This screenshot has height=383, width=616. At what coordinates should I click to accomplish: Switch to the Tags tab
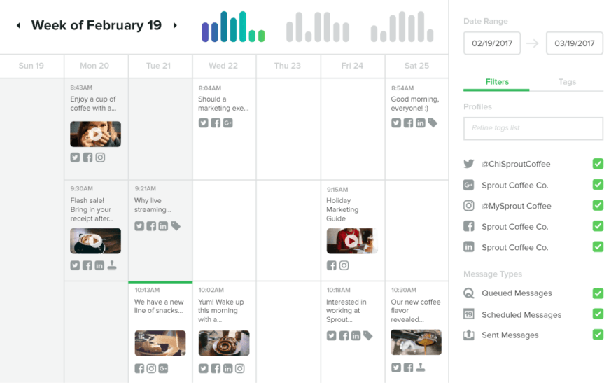point(567,82)
